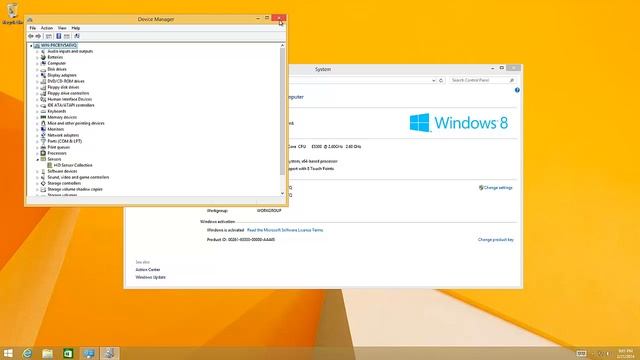
Task: Expand the Computer node
Action: coord(37,64)
